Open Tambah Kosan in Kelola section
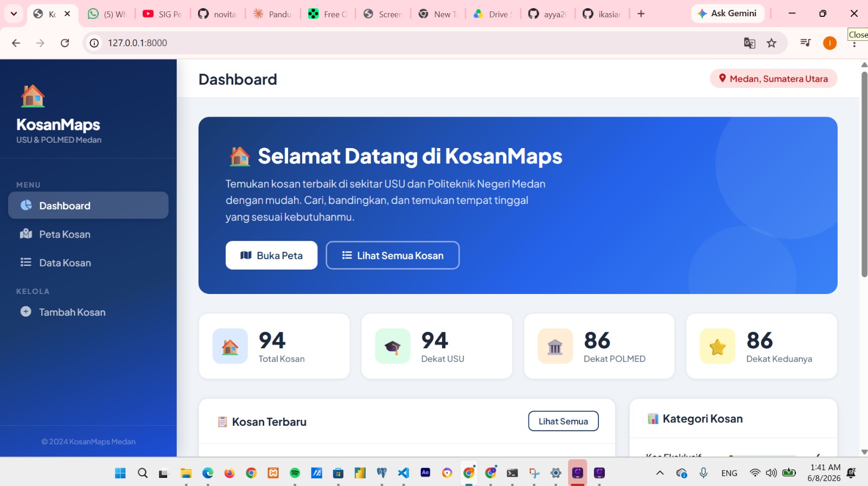Image resolution: width=868 pixels, height=486 pixels. coord(88,312)
